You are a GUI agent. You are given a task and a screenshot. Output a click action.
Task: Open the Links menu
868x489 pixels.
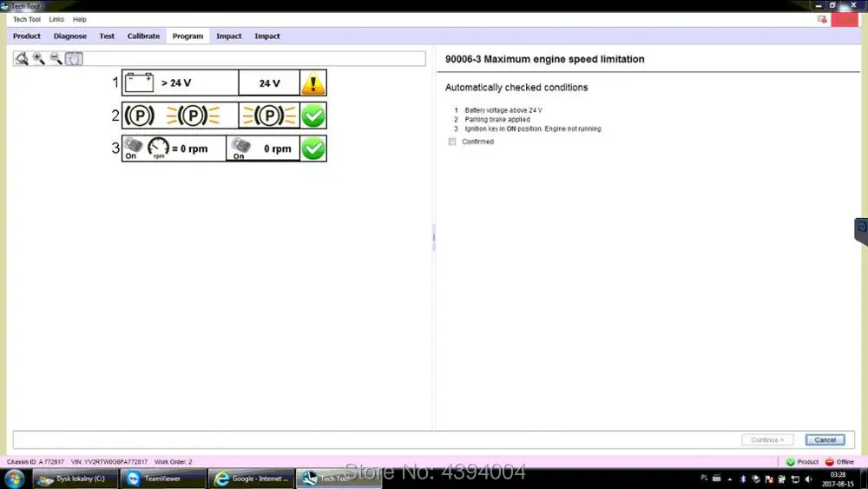56,19
